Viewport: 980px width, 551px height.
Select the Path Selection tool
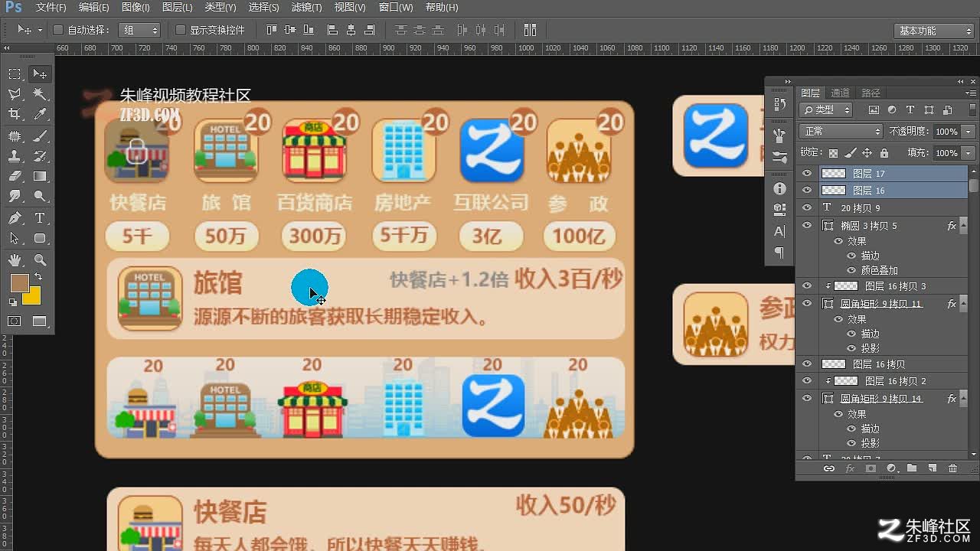pos(15,239)
